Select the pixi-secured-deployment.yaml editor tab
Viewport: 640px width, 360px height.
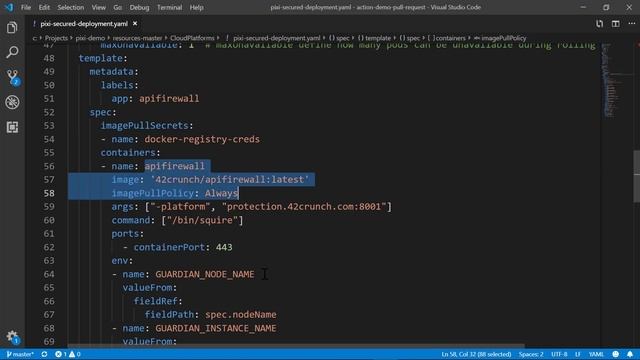[x=84, y=24]
